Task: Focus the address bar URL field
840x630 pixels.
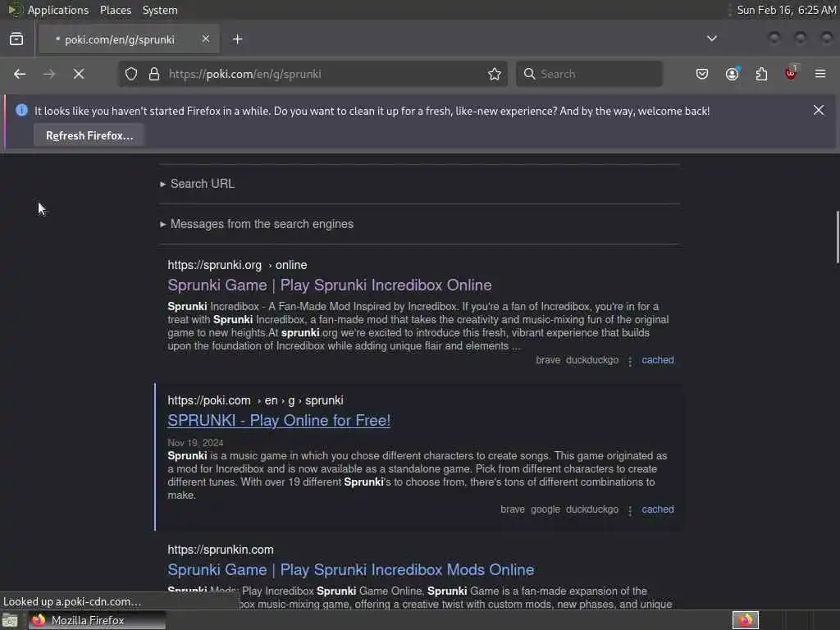Action: coord(324,74)
